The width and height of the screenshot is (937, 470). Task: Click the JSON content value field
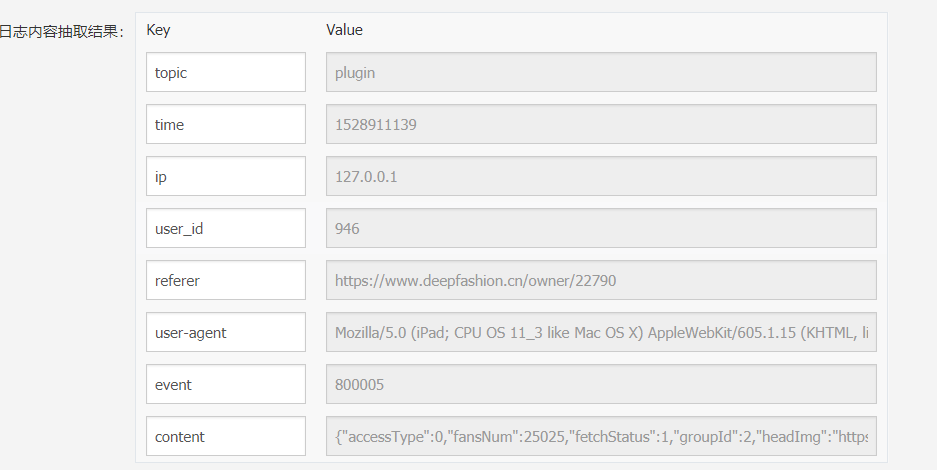click(x=600, y=436)
